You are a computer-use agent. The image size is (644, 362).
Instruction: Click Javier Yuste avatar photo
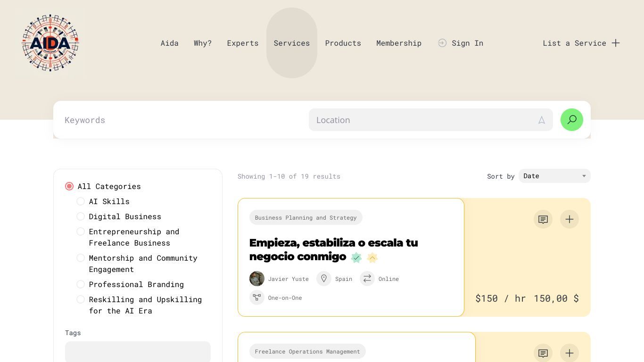[257, 279]
